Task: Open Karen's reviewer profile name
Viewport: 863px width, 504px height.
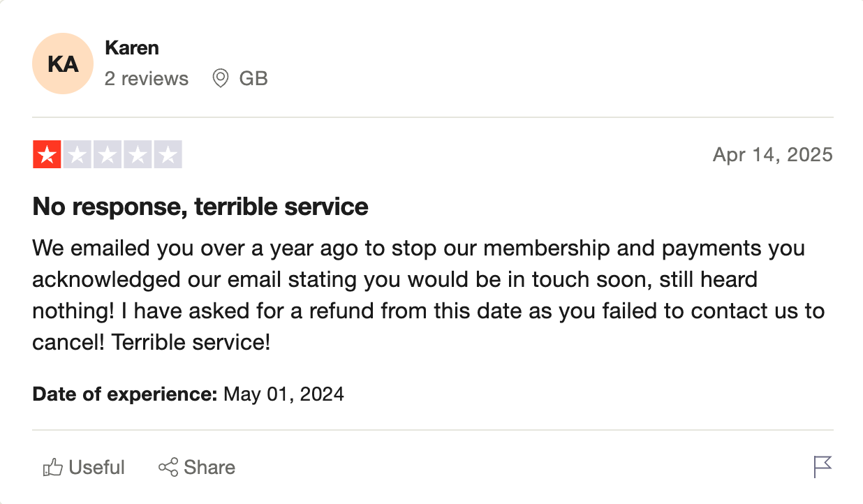Action: (131, 48)
